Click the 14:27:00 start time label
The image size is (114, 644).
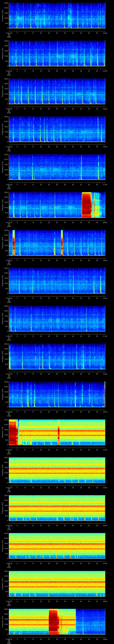9,223
